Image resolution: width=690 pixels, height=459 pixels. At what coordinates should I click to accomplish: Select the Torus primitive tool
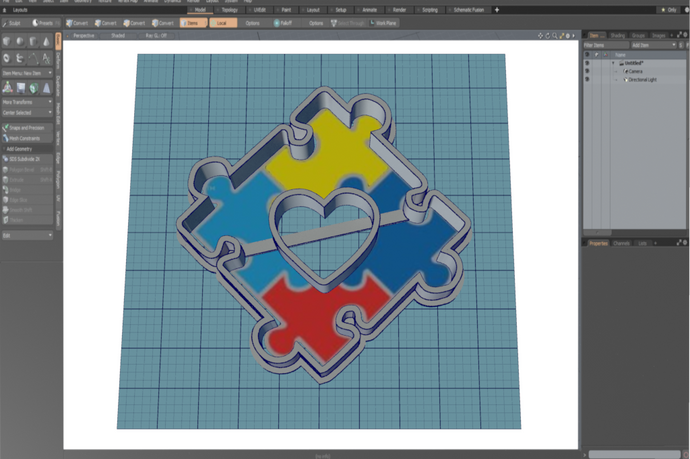7,58
